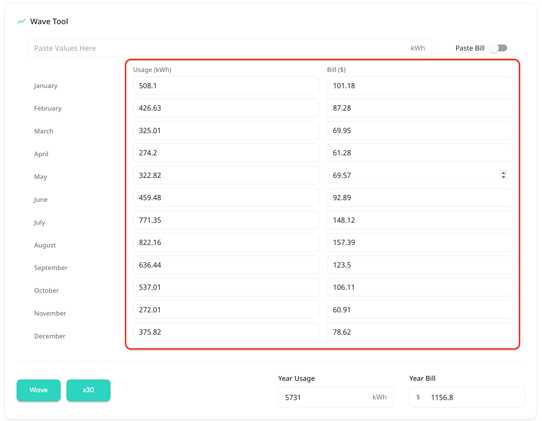Click the Year Bill field 1156.8
Viewport: 542px width, 421px height.
[467, 397]
